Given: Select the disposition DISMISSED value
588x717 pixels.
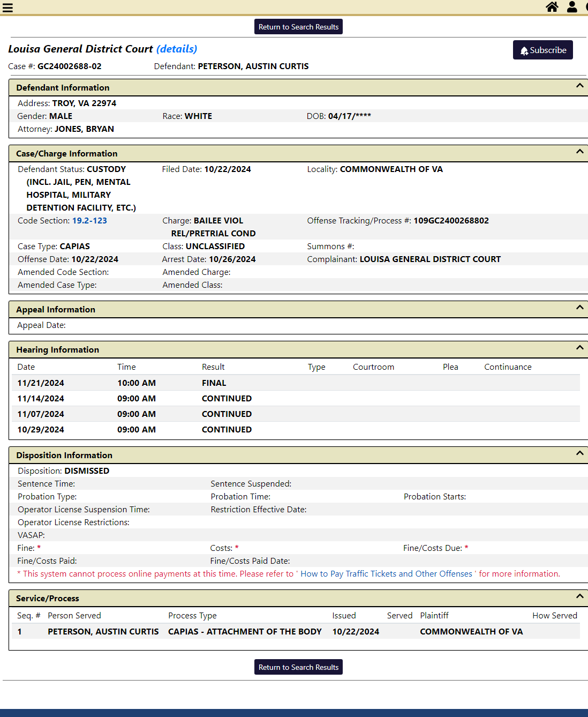Looking at the screenshot, I should (87, 471).
